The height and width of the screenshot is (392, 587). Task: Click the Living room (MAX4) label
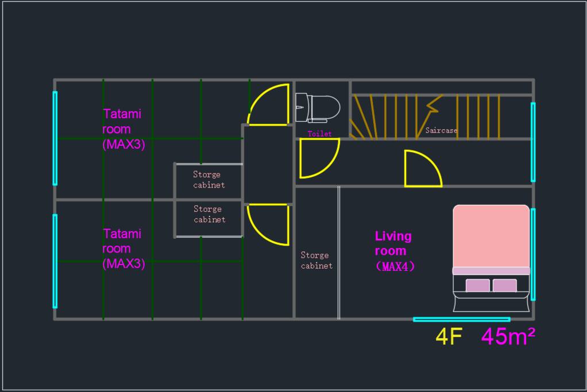point(395,251)
